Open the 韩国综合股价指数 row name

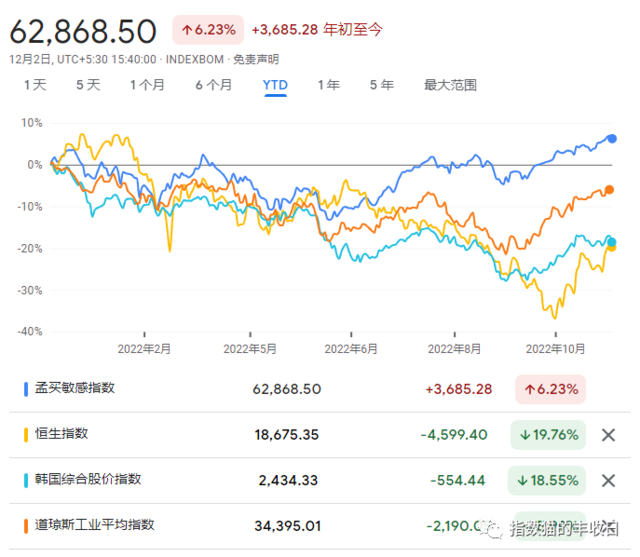tap(88, 479)
